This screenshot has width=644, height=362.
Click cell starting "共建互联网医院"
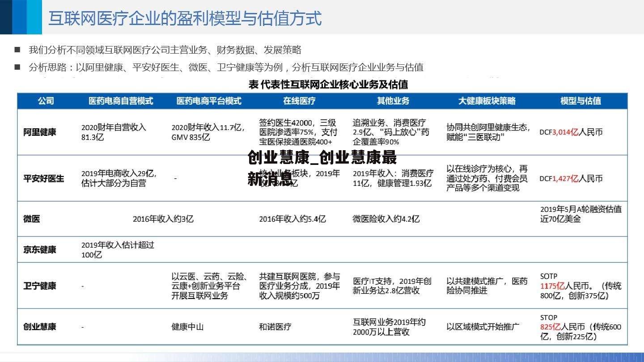(299, 286)
